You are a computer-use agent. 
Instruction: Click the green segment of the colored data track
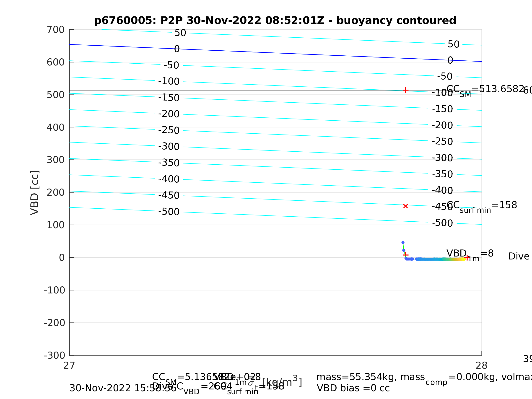(447, 259)
